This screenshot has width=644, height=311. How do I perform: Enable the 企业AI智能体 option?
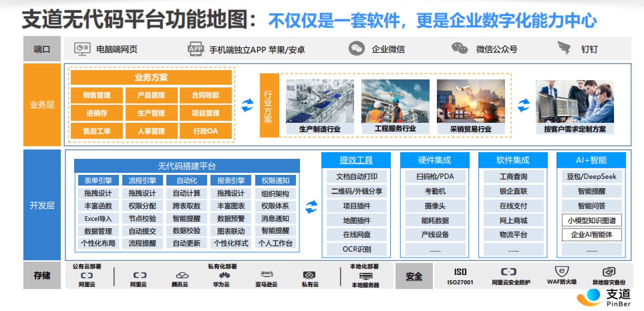(x=591, y=235)
